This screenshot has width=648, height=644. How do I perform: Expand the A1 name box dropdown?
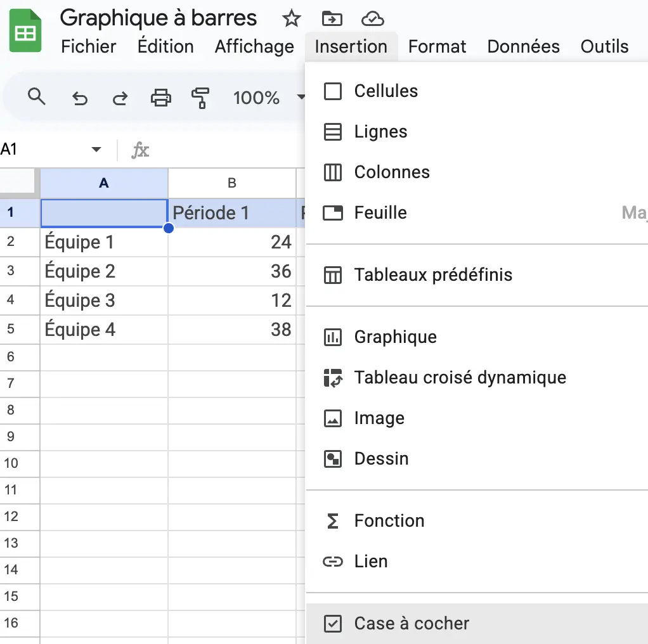(96, 149)
